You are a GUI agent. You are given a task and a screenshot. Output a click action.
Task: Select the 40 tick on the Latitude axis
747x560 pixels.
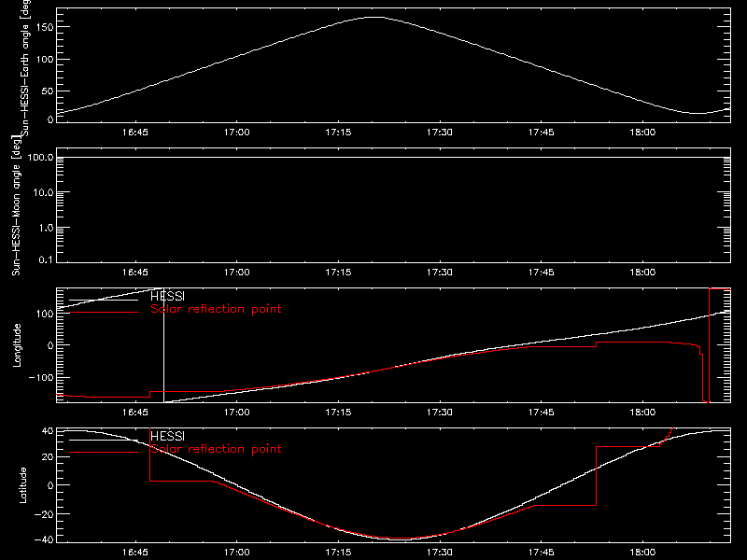[48, 431]
